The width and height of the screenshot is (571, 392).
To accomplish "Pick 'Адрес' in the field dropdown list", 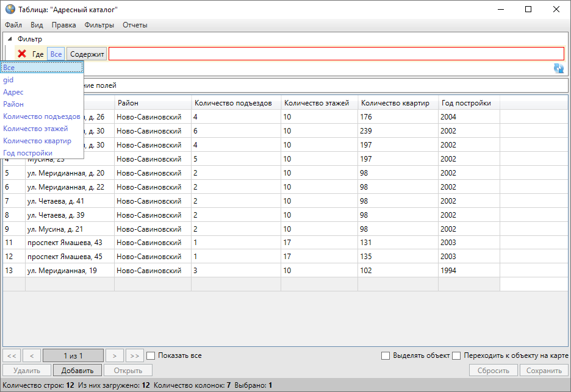I will [x=13, y=92].
